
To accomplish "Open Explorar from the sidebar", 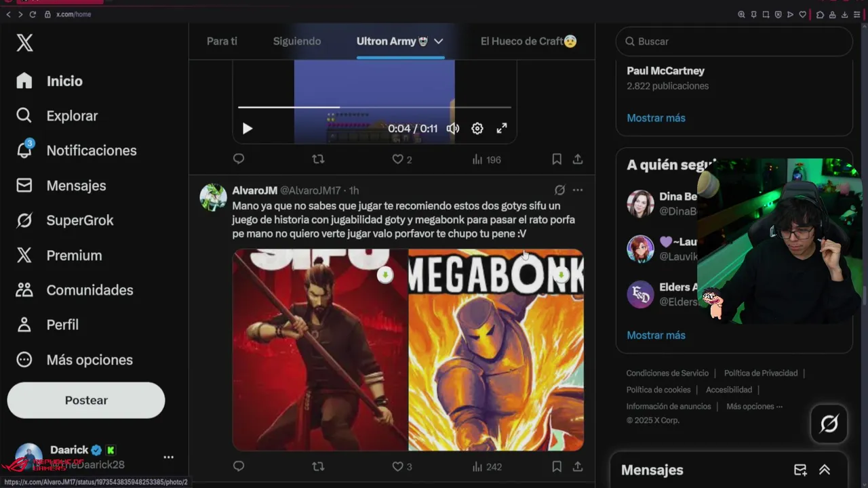I will 57,116.
